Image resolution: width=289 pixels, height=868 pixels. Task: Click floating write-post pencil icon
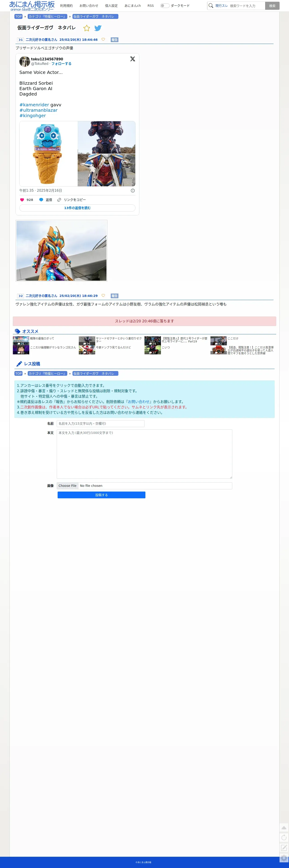point(284,848)
